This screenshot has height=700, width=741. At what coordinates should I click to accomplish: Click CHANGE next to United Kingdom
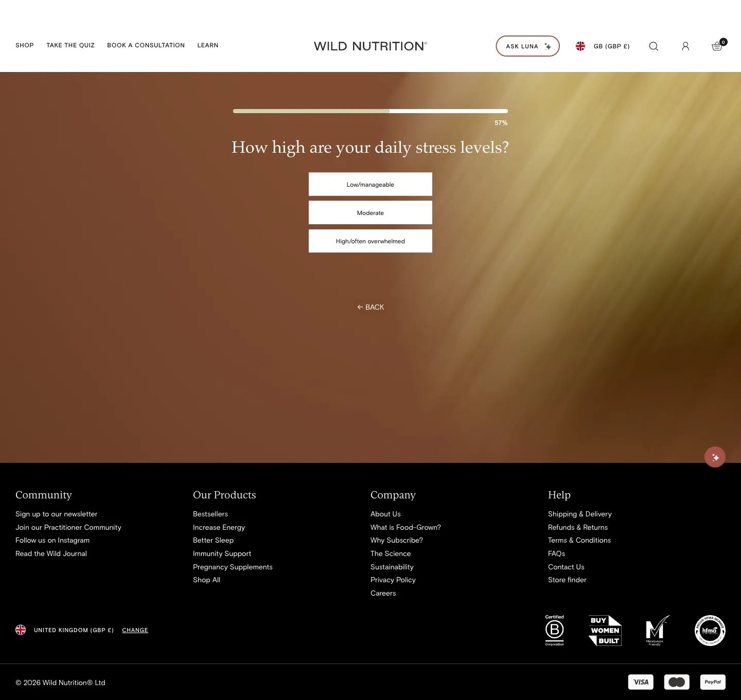coord(135,630)
